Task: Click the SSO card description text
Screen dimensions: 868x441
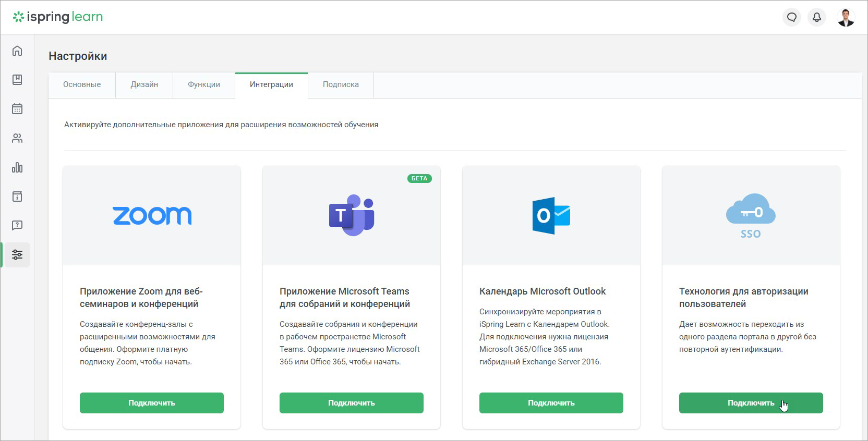Action: point(748,337)
